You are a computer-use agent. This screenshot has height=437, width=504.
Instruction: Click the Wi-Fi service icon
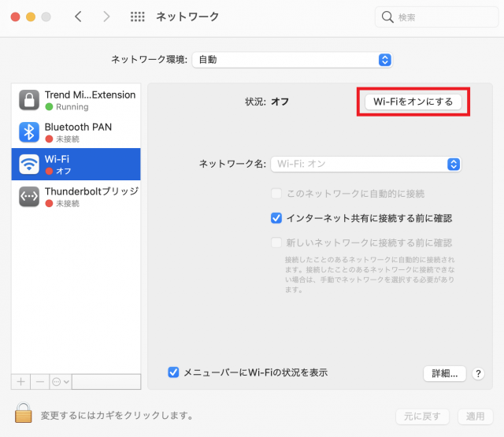[29, 165]
